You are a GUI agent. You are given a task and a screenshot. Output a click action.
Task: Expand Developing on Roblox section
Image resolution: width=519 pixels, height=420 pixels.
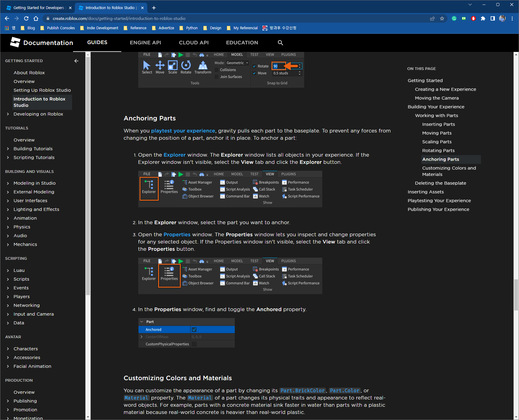(8, 114)
